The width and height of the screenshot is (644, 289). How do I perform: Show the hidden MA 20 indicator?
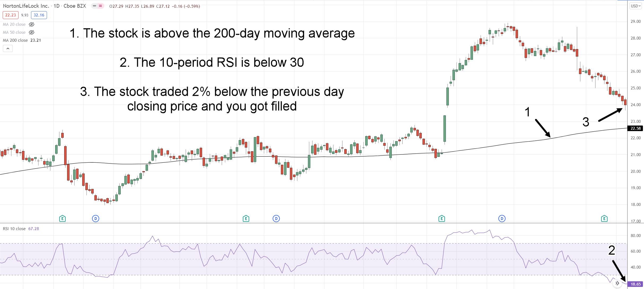pyautogui.click(x=32, y=24)
